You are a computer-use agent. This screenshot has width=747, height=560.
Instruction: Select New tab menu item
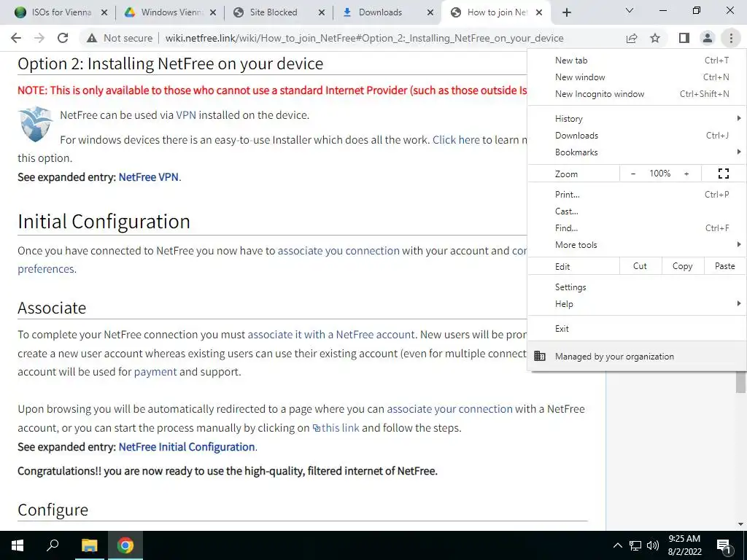coord(637,60)
